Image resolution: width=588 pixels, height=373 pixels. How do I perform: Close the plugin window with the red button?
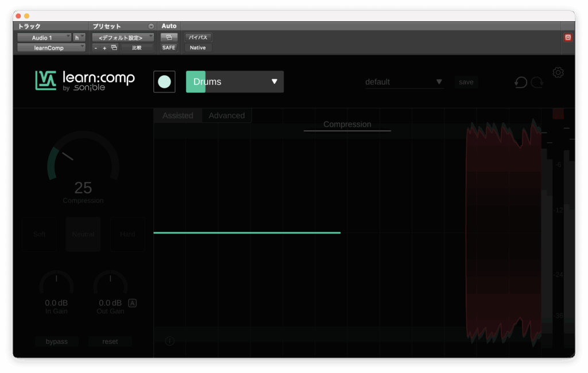point(18,15)
